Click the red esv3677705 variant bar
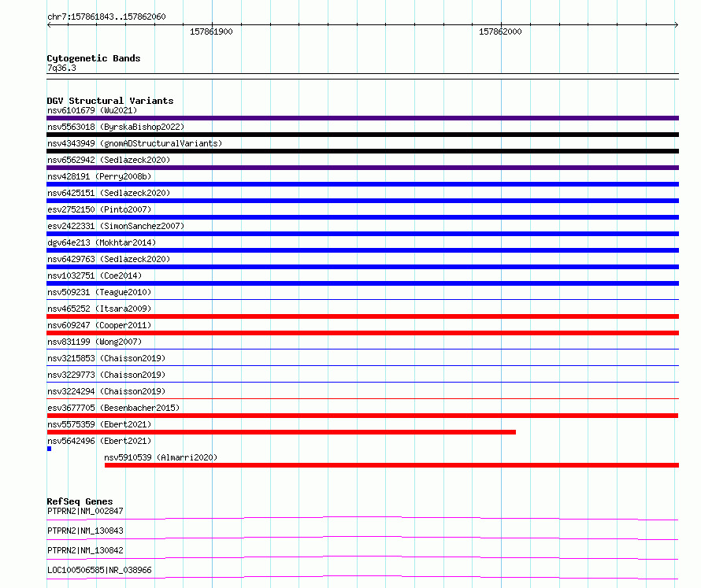The width and height of the screenshot is (701, 588). click(x=362, y=416)
